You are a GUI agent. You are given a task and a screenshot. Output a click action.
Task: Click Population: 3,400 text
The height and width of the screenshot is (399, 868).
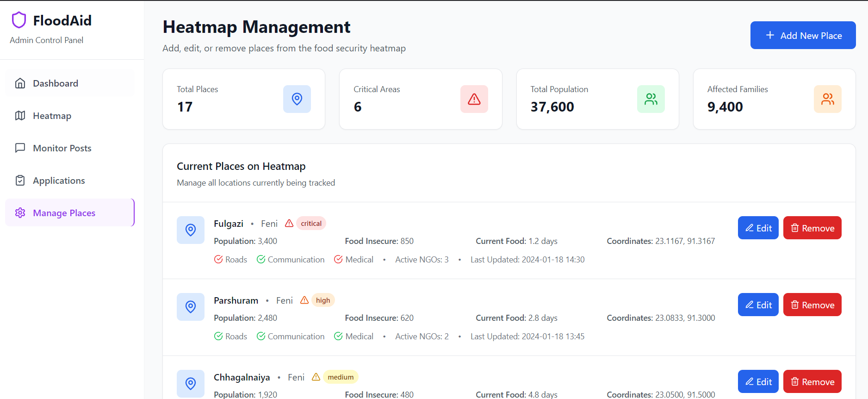(x=245, y=241)
